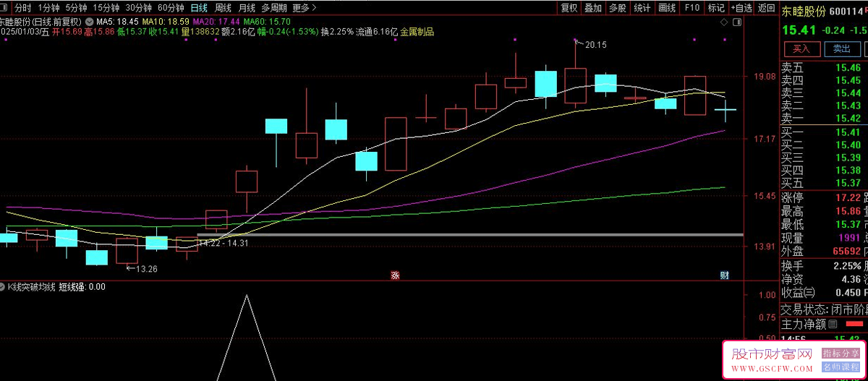The width and height of the screenshot is (868, 381).
Task: Add stock via +自选 button
Action: [x=741, y=8]
